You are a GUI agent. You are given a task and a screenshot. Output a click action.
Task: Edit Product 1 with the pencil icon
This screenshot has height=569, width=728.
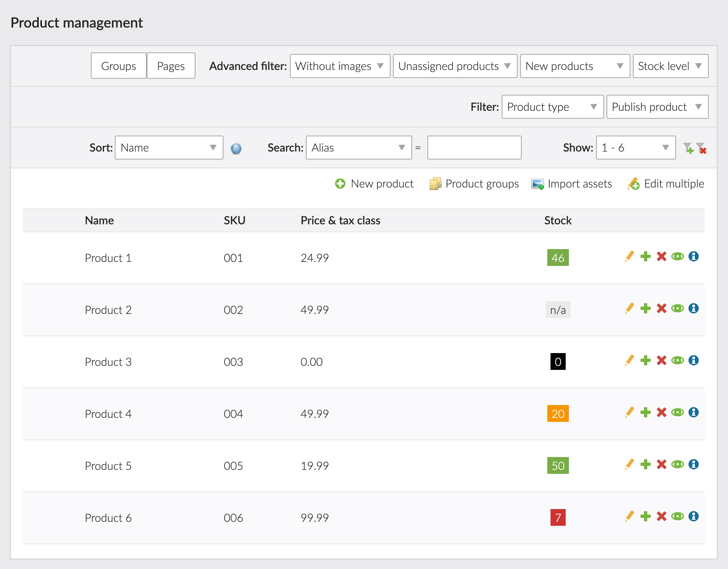629,257
